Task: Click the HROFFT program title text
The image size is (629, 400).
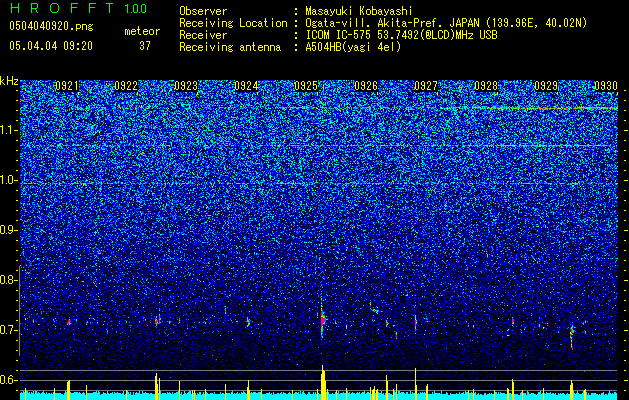Action: [x=62, y=8]
